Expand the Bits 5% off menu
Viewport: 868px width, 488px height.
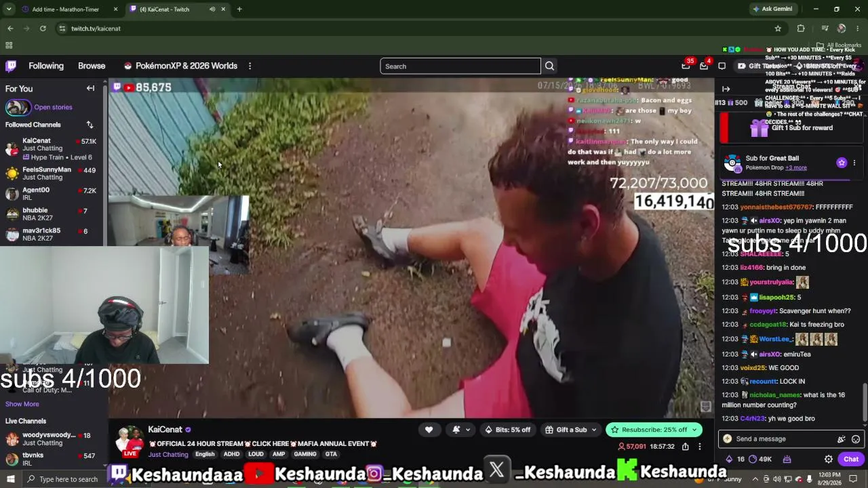(x=508, y=430)
